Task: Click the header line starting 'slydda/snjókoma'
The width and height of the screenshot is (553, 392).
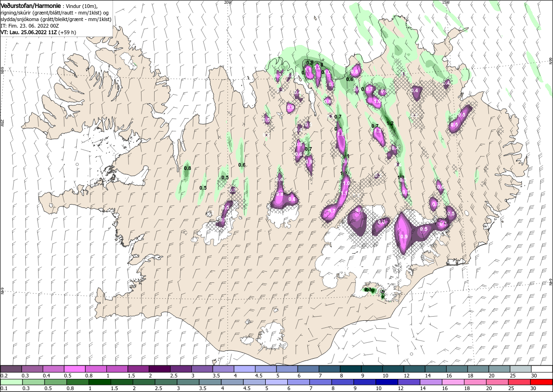Action: [56, 20]
